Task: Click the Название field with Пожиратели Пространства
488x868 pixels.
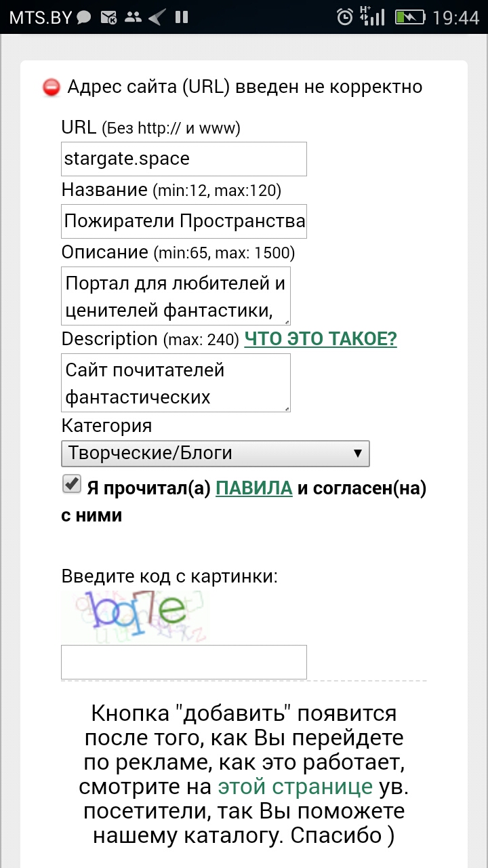Action: [184, 221]
